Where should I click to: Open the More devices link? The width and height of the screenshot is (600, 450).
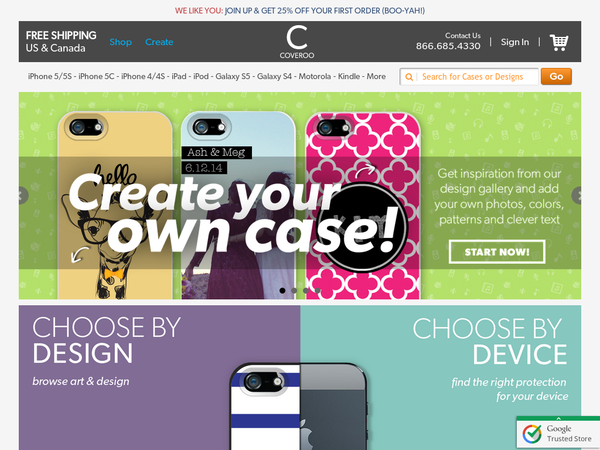click(376, 77)
